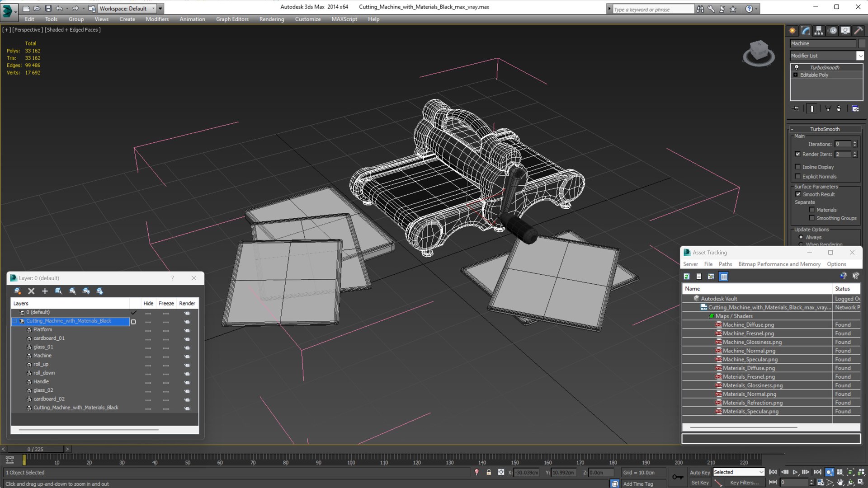The image size is (868, 488).
Task: Click Create New Layer plus icon
Action: (x=45, y=291)
